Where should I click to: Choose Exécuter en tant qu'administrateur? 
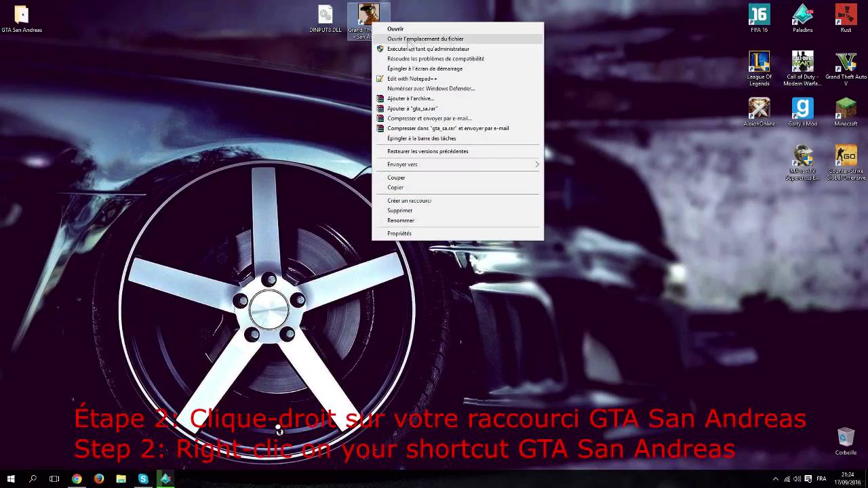point(458,49)
